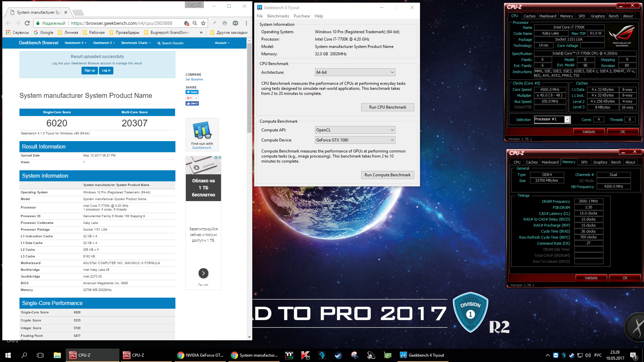Open the About tab in upper CPU-Z window
This screenshot has width=644, height=362.
coord(628,16)
